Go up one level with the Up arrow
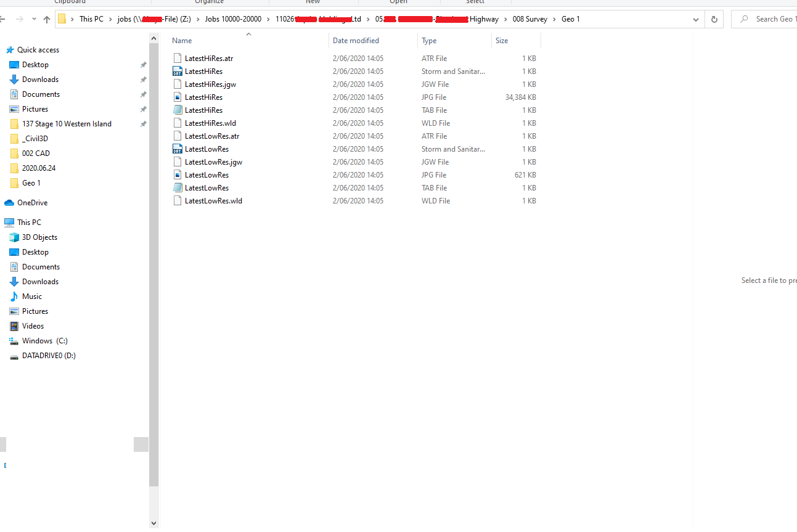The image size is (797, 532). pos(47,19)
